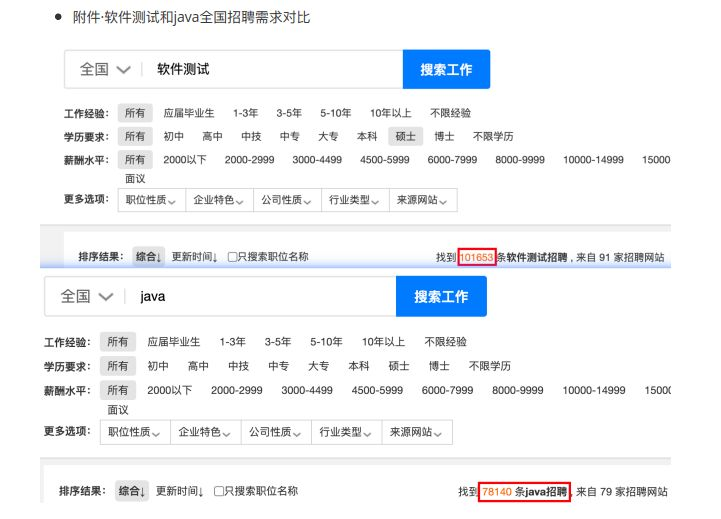Choose 中技 education in java filters
The image size is (721, 519).
click(x=239, y=366)
